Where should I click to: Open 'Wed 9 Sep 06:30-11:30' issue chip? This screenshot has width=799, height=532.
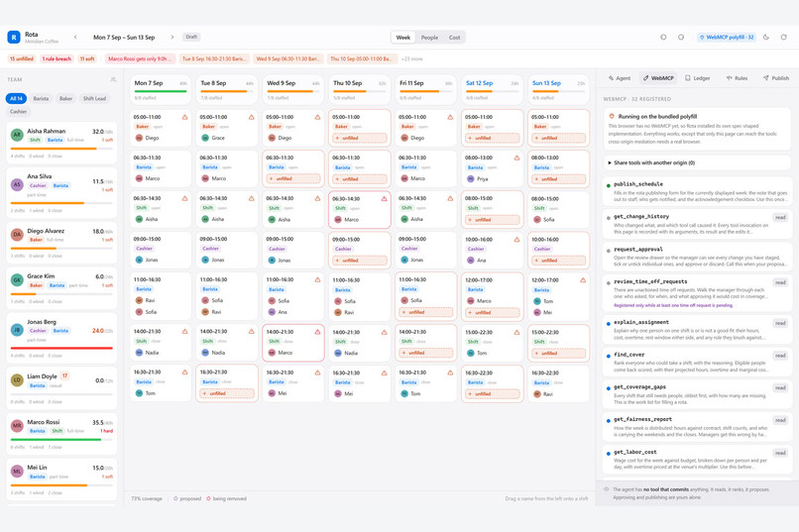[287, 59]
